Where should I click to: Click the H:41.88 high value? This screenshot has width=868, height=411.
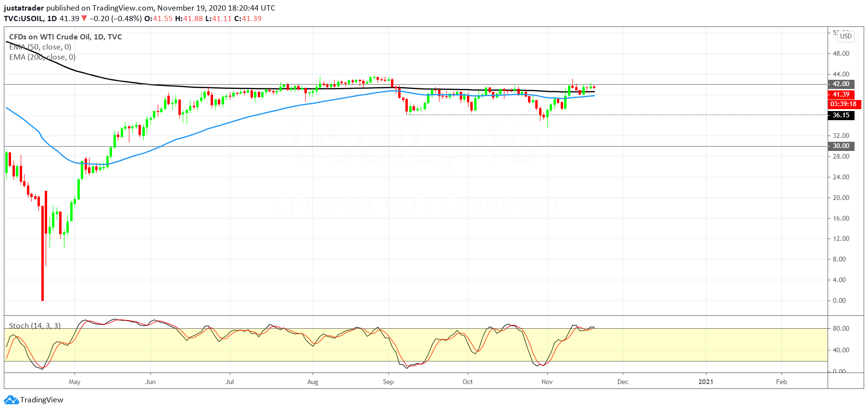point(189,19)
